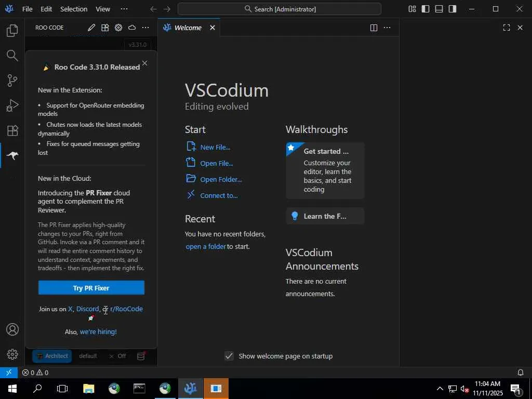Open Task View on the taskbar
532x399 pixels.
pyautogui.click(x=62, y=389)
